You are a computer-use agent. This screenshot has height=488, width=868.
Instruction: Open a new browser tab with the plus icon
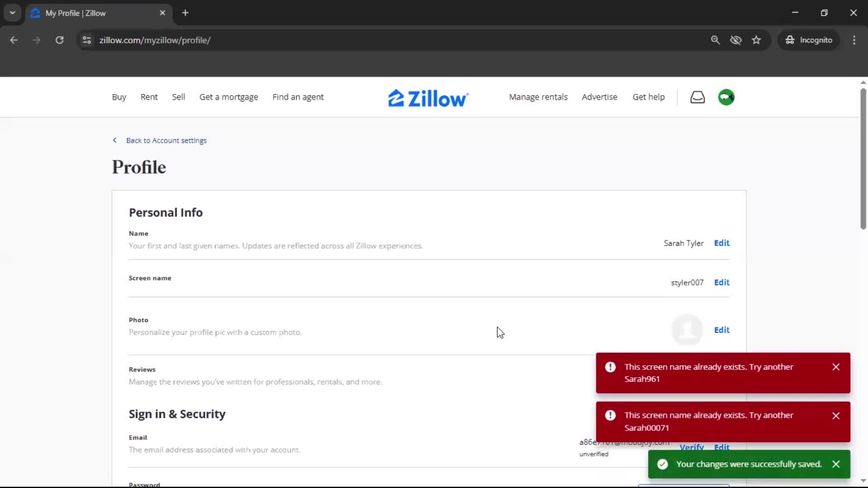coord(185,13)
